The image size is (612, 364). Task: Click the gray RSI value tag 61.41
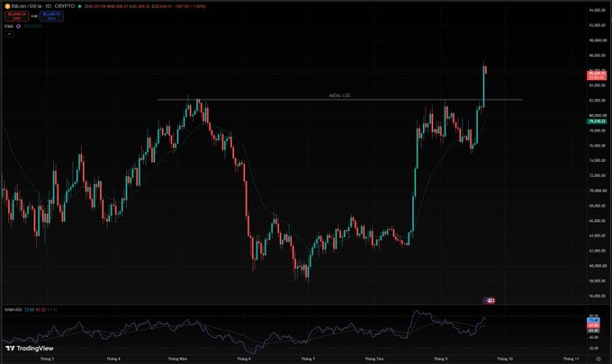pyautogui.click(x=594, y=331)
